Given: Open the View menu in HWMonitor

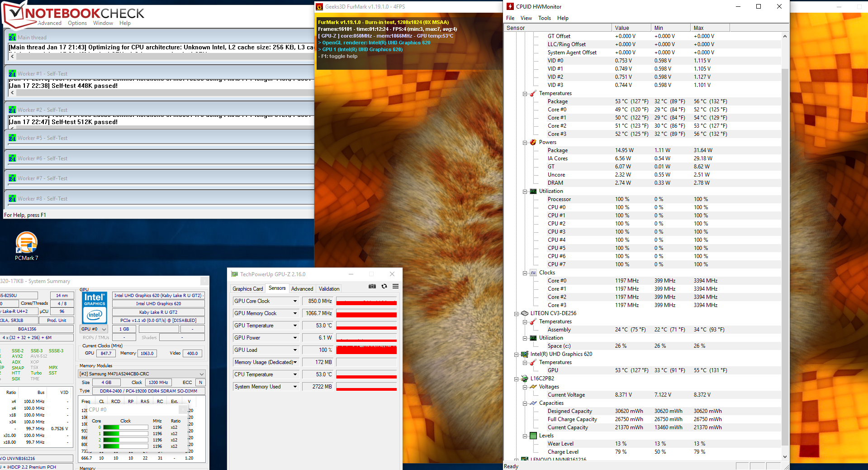Looking at the screenshot, I should [x=526, y=18].
